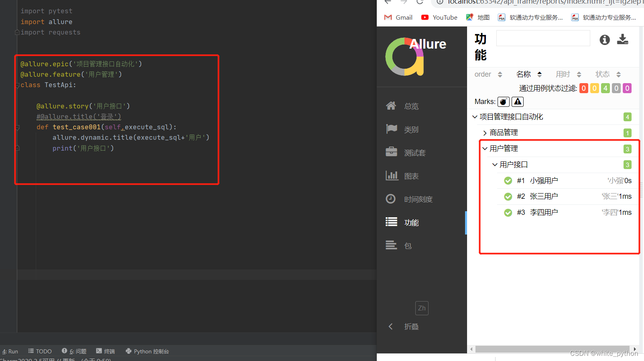This screenshot has width=644, height=361.
Task: Toggle the flaky bomb mark filter
Action: (x=504, y=102)
